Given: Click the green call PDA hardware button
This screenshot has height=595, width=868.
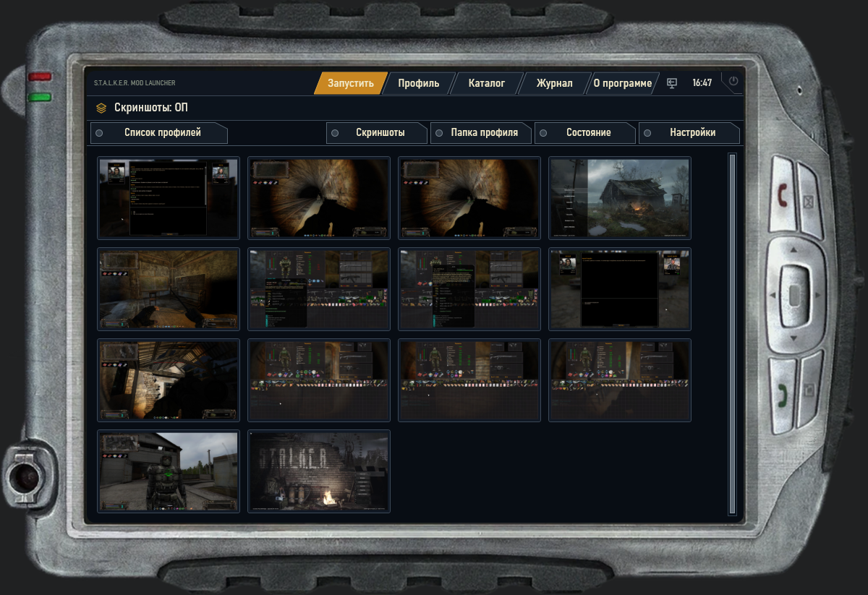Looking at the screenshot, I should click(782, 395).
